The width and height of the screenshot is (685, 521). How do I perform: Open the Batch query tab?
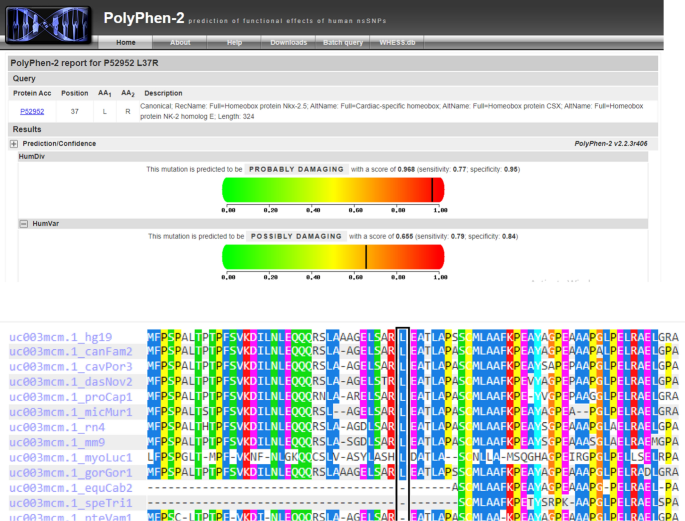pyautogui.click(x=342, y=43)
